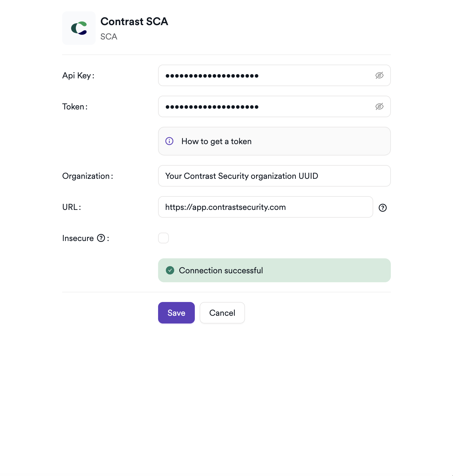Viewport: 453px width, 476px height.
Task: Focus the Token password field
Action: 266,106
